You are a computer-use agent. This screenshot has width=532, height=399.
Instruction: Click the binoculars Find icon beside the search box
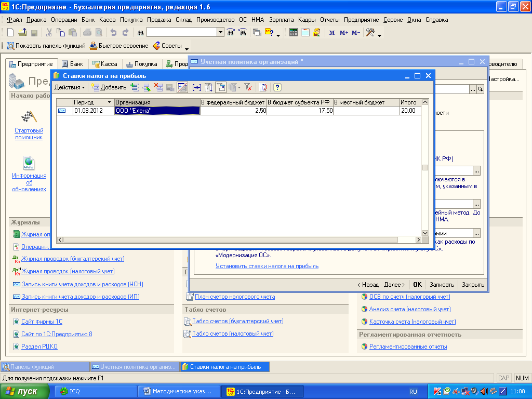[140, 33]
